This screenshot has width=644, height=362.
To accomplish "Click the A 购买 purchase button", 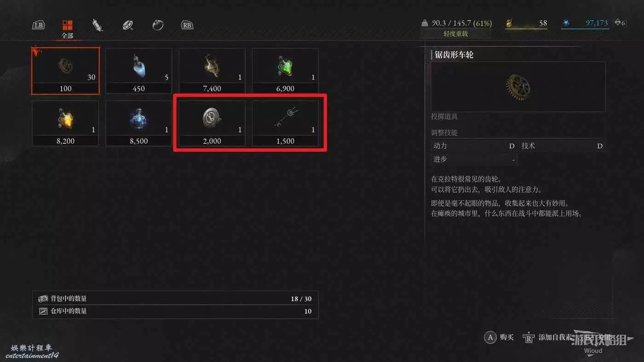I will pyautogui.click(x=499, y=337).
